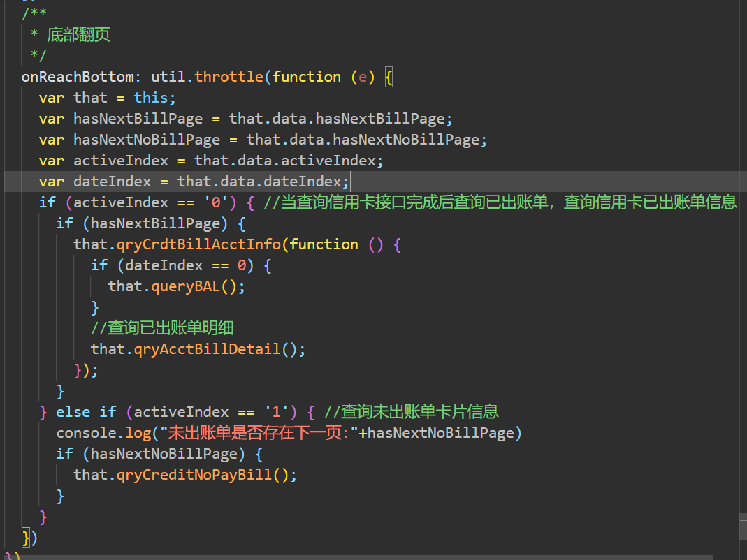Click the comment text 底部翻页
The width and height of the screenshot is (747, 560).
78,35
